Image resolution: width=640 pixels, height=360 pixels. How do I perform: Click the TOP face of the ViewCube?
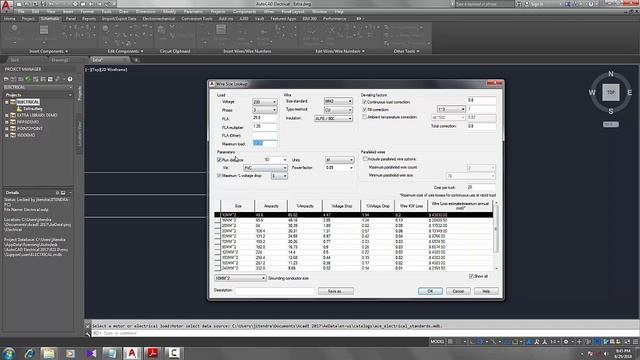[x=611, y=92]
